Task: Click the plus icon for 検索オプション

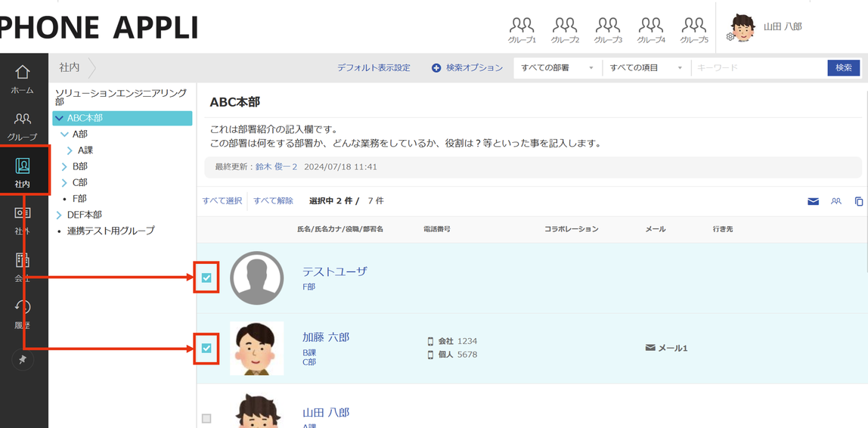Action: point(436,68)
